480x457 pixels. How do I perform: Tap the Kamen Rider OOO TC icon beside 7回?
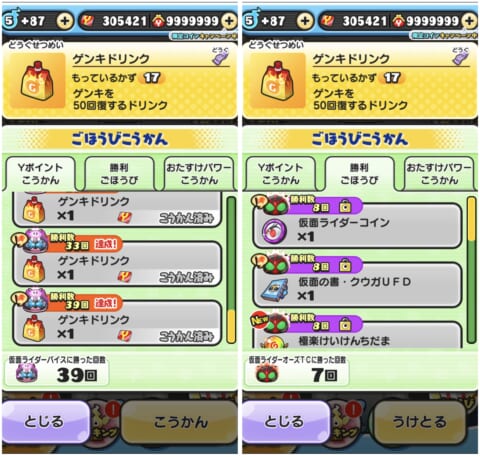tap(267, 373)
